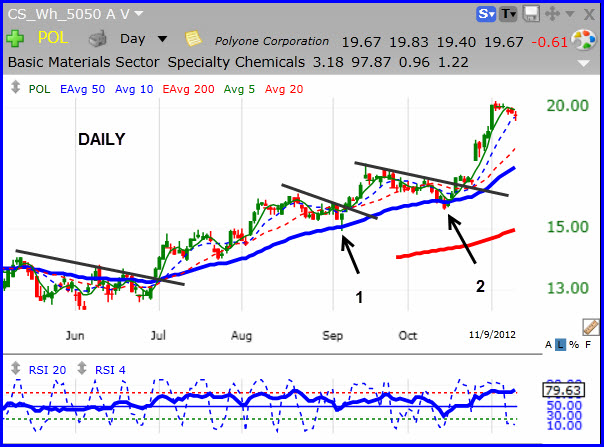This screenshot has height=447, width=604.
Task: Click the RSI 4 reorder arrows icon
Action: (x=82, y=368)
